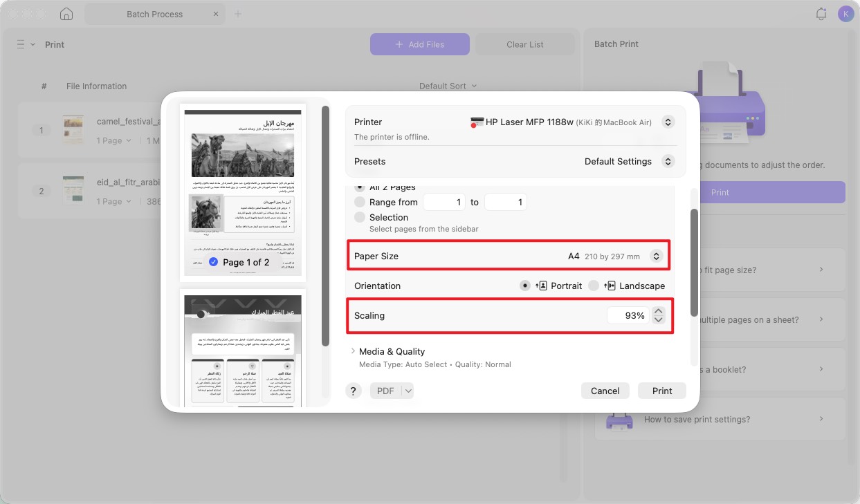Image resolution: width=860 pixels, height=504 pixels.
Task: Increase Scaling with the up stepper
Action: (x=659, y=311)
